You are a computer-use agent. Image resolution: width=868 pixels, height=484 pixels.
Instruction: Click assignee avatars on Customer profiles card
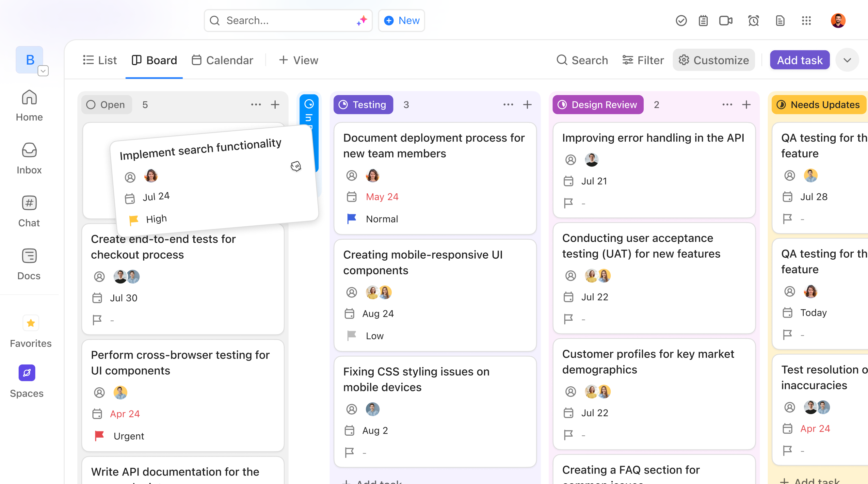(x=597, y=392)
